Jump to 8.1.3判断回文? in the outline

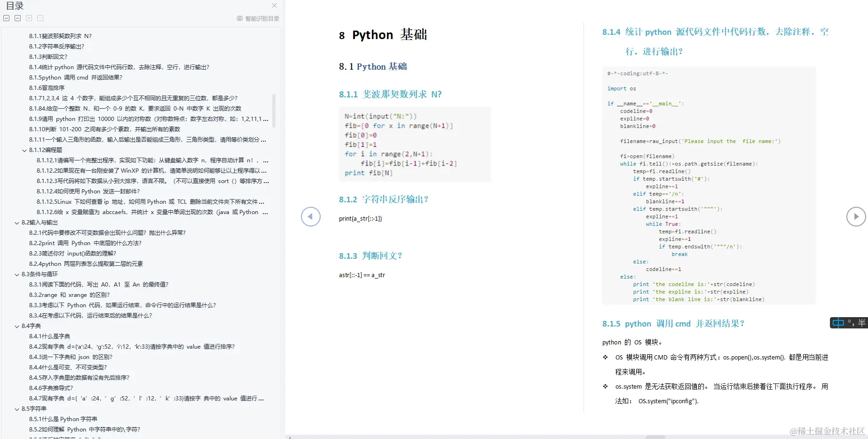click(x=48, y=57)
